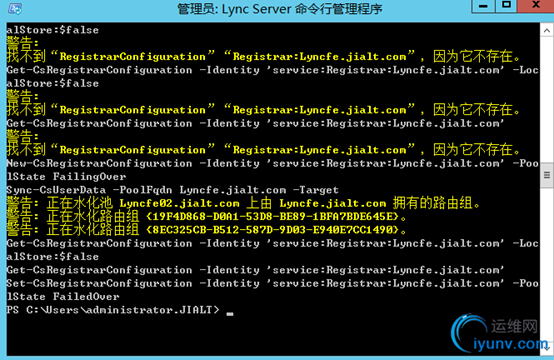Click the warning mentioning Lyncfe02.jialt.com
The image size is (554, 360).
point(243,203)
